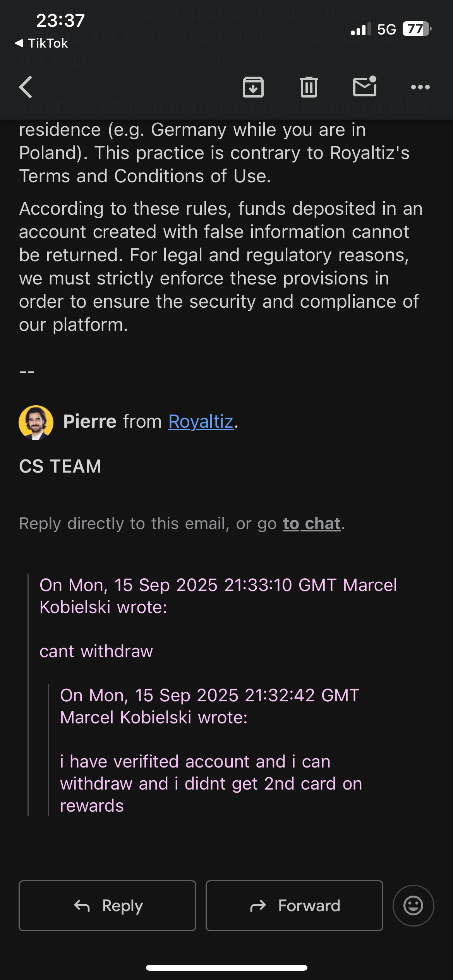Image resolution: width=453 pixels, height=980 pixels.
Task: Tap the Forward button
Action: (294, 906)
